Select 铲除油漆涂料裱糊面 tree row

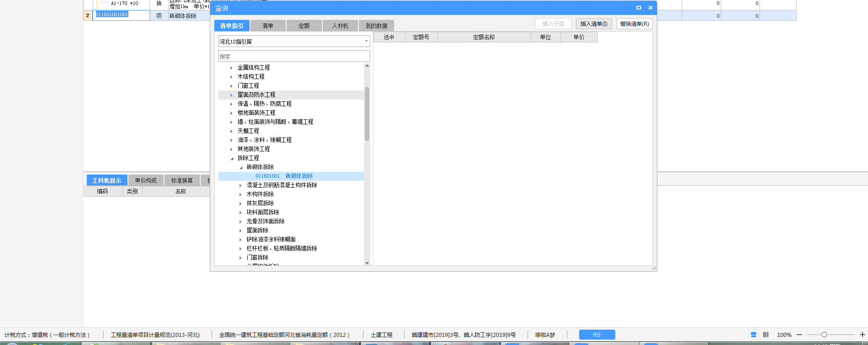(x=291, y=240)
